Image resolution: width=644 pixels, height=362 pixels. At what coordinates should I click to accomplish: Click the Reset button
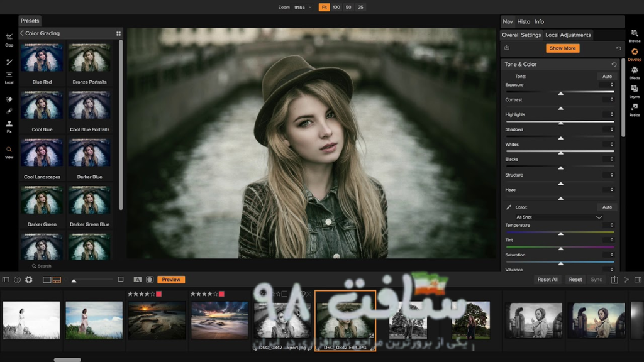click(x=575, y=280)
